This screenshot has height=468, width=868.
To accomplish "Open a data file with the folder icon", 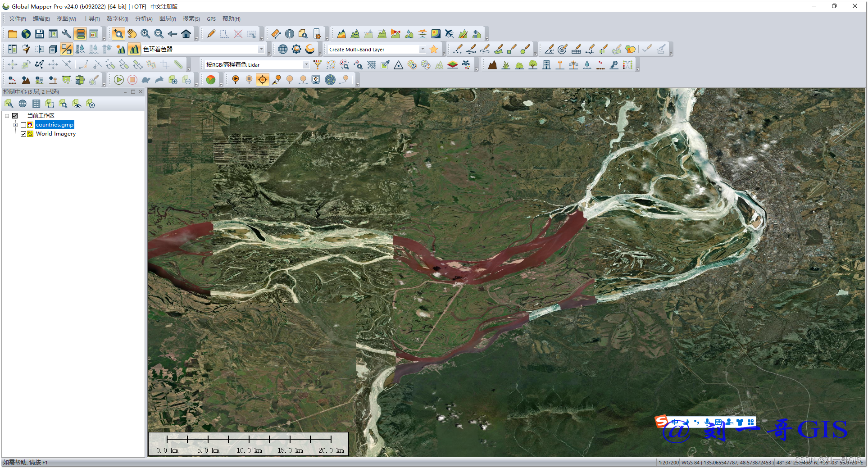I will (13, 34).
